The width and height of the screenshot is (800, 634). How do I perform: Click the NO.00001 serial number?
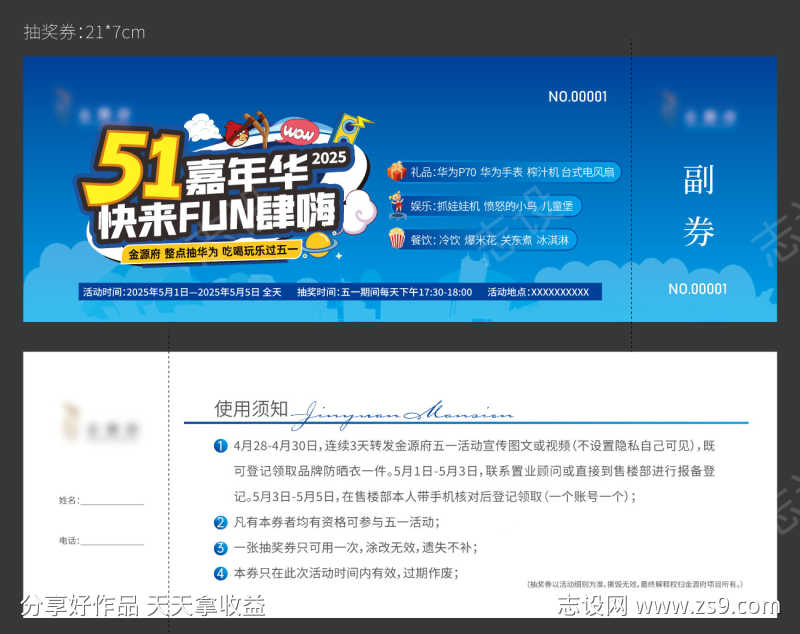tap(578, 97)
